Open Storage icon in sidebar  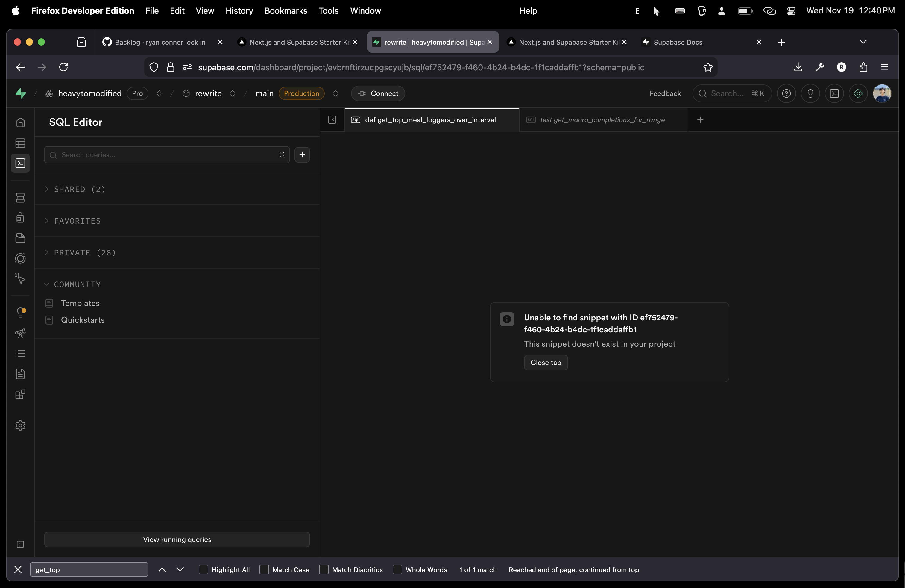tap(20, 238)
